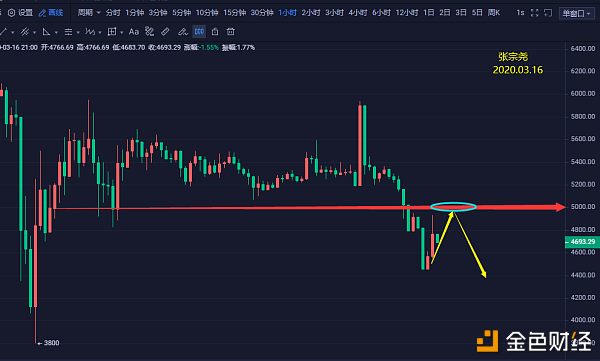600x361 pixels.
Task: Select the grid rectangle drawing tool
Action: pyautogui.click(x=112, y=31)
